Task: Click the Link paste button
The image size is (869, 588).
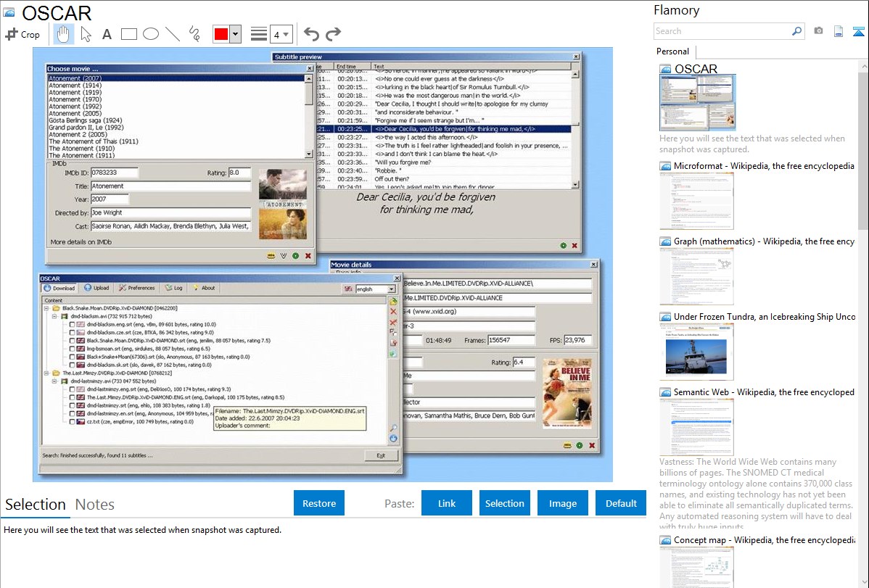Action: point(447,503)
